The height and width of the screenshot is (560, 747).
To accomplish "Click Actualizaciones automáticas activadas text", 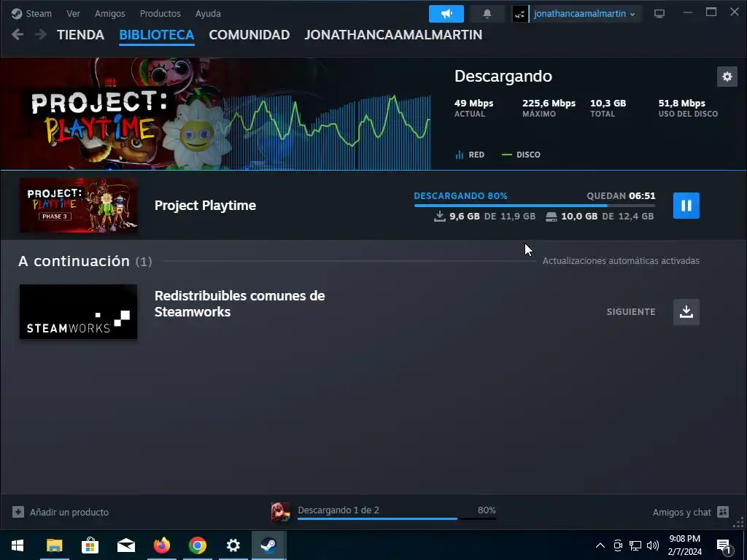I will click(x=621, y=260).
